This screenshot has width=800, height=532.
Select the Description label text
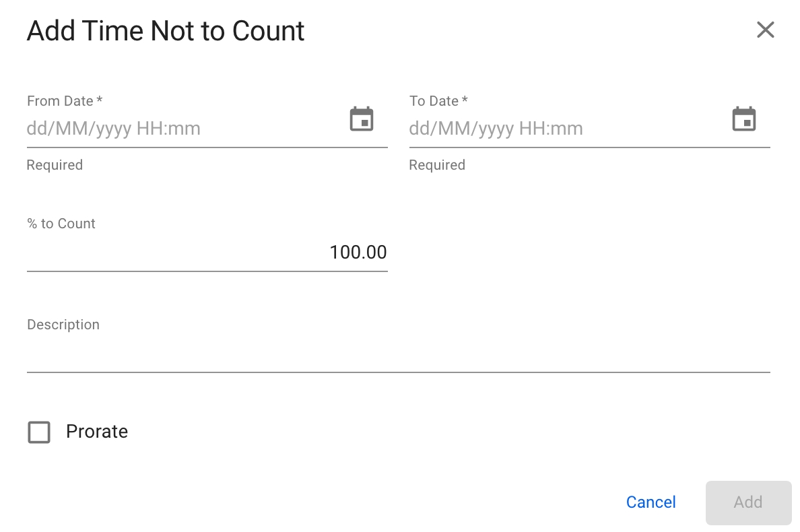coord(63,325)
